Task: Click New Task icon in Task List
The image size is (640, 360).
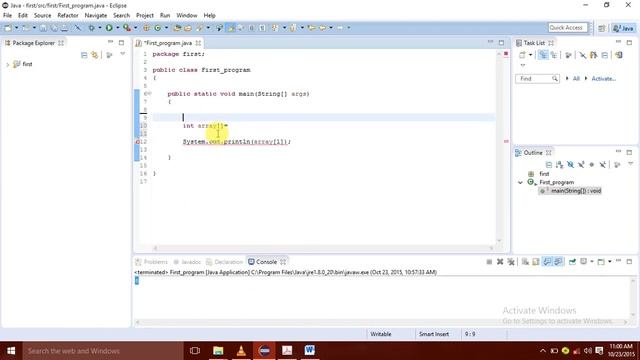Action: [522, 55]
